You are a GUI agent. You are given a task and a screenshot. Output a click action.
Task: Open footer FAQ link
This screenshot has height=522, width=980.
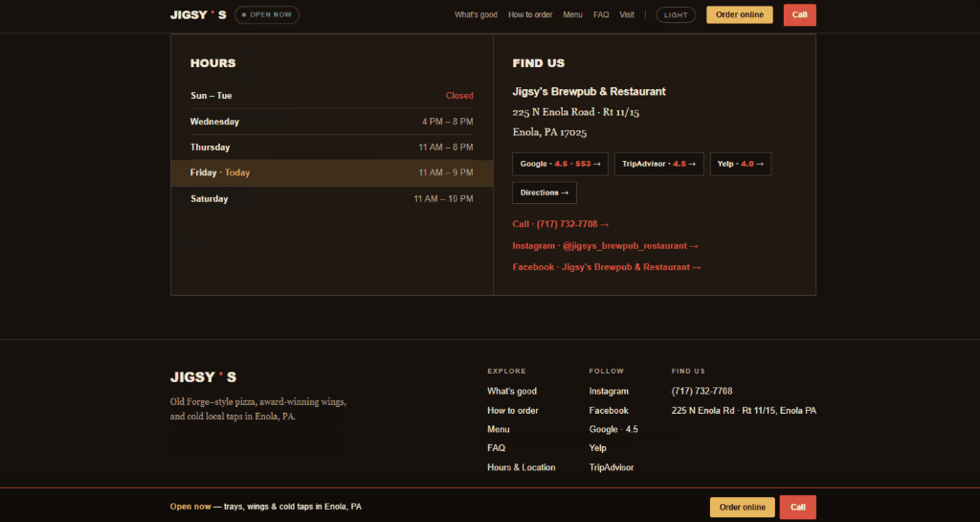tap(497, 448)
